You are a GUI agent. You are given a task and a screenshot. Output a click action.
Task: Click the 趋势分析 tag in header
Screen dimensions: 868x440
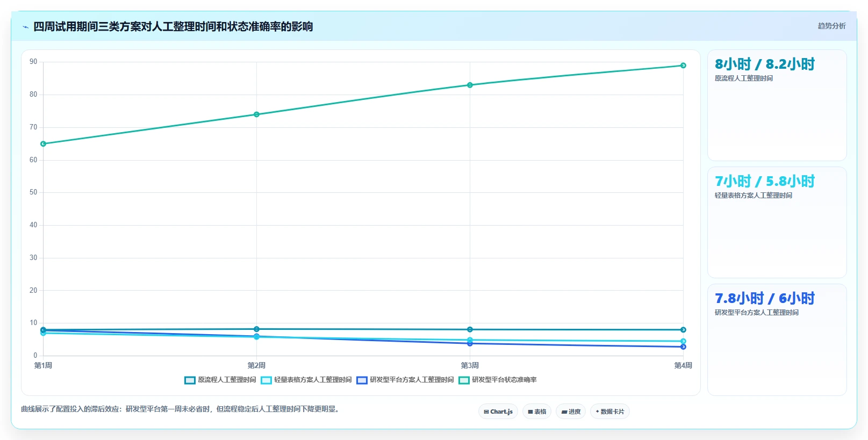[x=831, y=26]
